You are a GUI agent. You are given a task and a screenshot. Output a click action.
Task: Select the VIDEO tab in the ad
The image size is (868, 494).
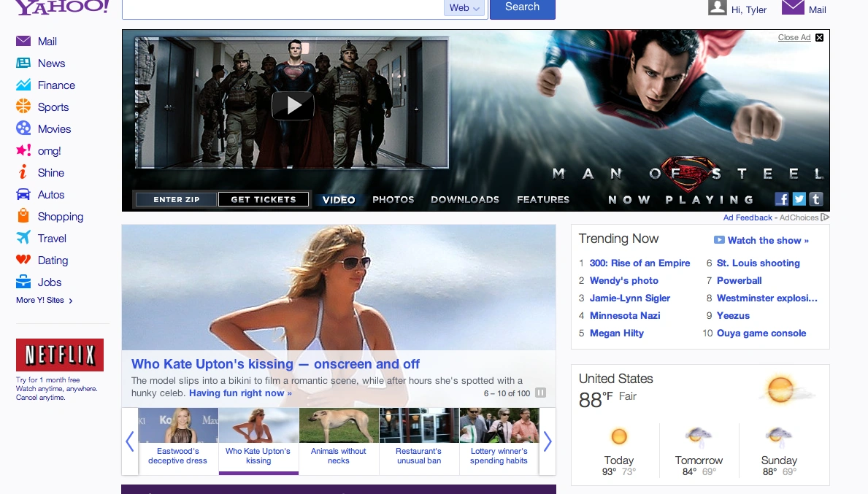[x=339, y=200]
